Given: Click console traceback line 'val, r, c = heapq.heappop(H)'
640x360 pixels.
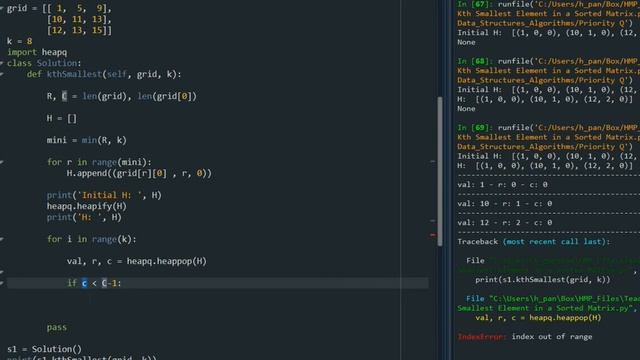Looking at the screenshot, I should (538, 318).
